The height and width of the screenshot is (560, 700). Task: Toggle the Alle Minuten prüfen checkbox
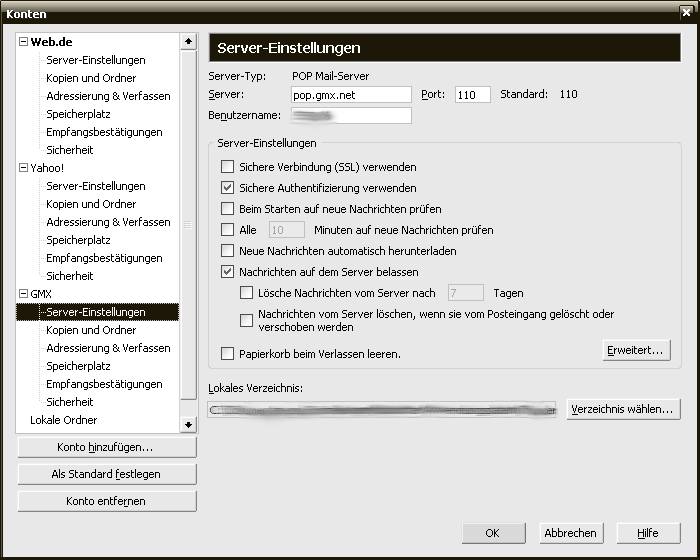(227, 230)
